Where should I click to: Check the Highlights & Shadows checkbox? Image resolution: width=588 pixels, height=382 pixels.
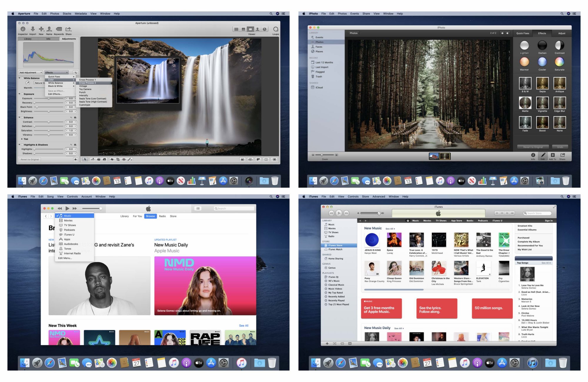coord(22,145)
